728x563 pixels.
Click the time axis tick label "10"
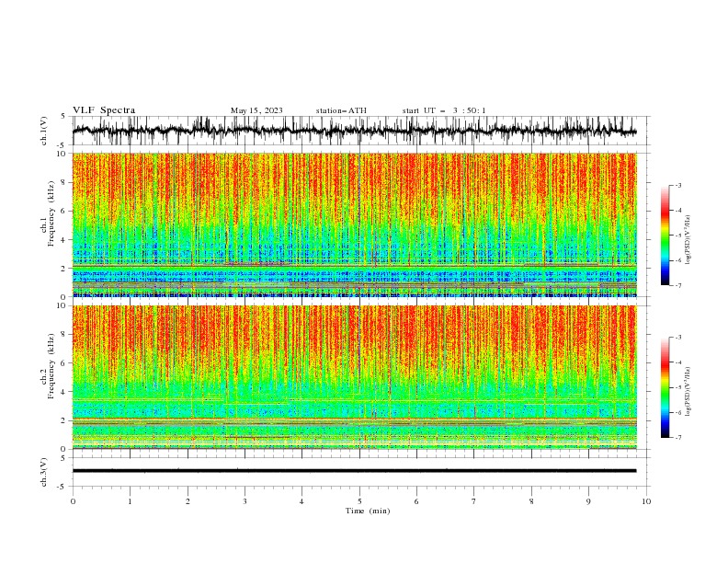646,501
